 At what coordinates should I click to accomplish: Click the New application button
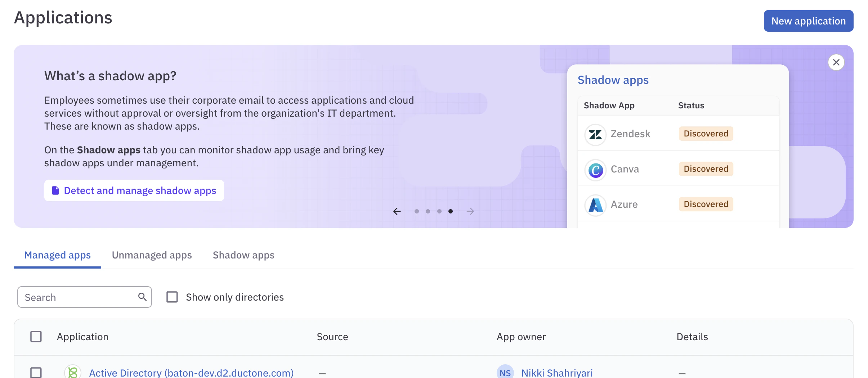(x=808, y=21)
